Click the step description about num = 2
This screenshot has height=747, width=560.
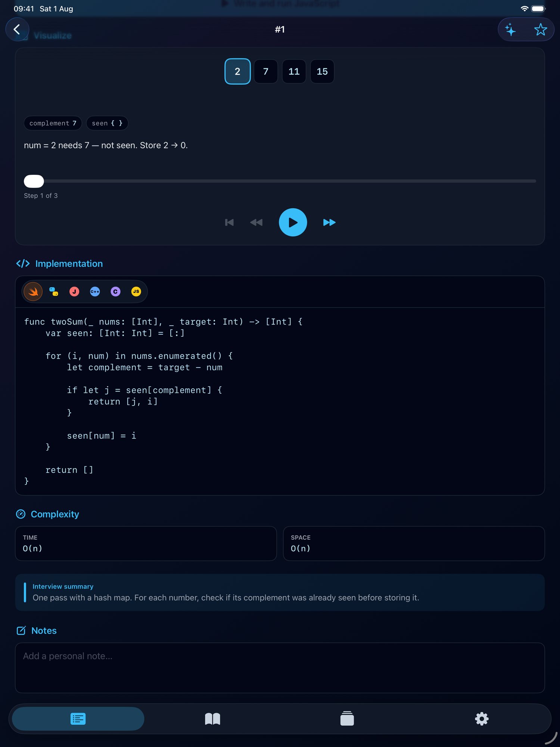point(106,145)
